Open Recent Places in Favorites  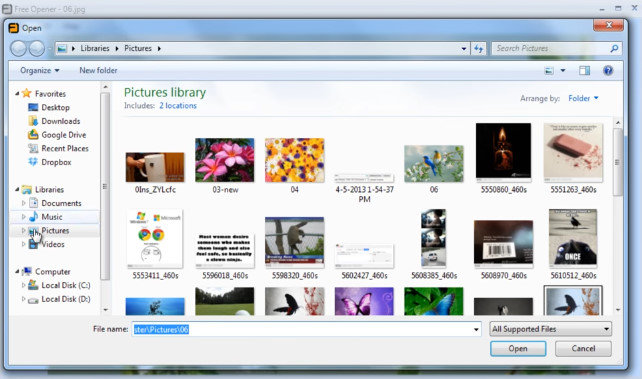coord(65,149)
